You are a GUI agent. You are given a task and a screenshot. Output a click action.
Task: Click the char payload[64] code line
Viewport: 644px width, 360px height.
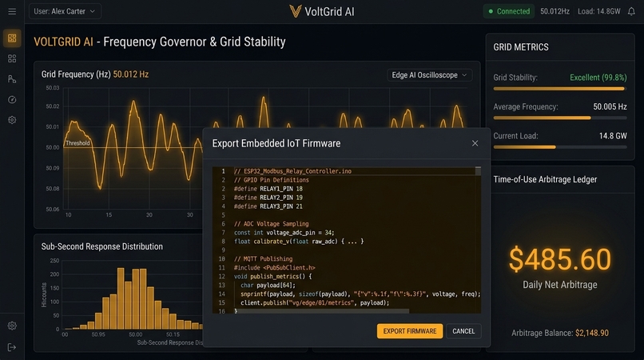[x=268, y=285]
